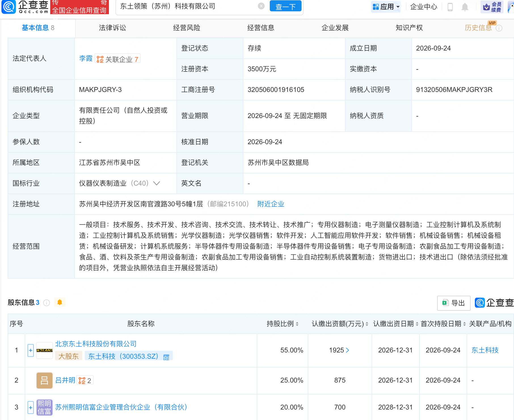Select the 91320506MAKPJGRY3R taxpayer ID text
The height and width of the screenshot is (420, 514).
click(454, 90)
